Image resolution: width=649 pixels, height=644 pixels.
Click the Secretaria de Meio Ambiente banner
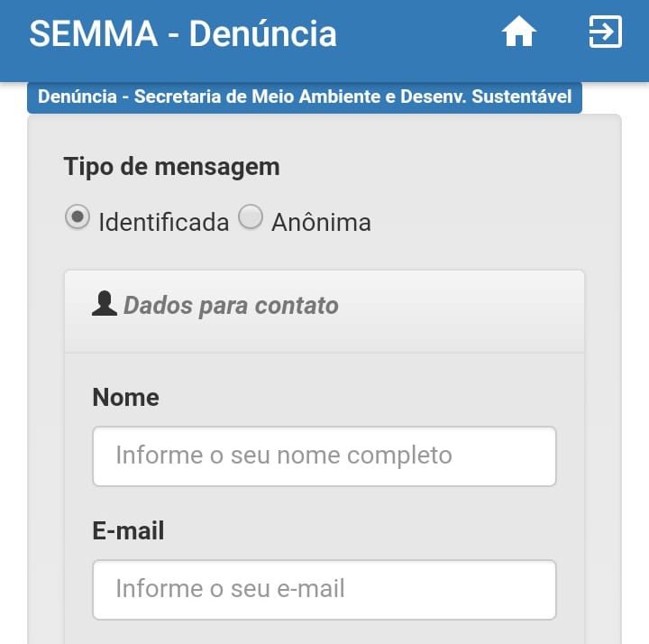305,97
